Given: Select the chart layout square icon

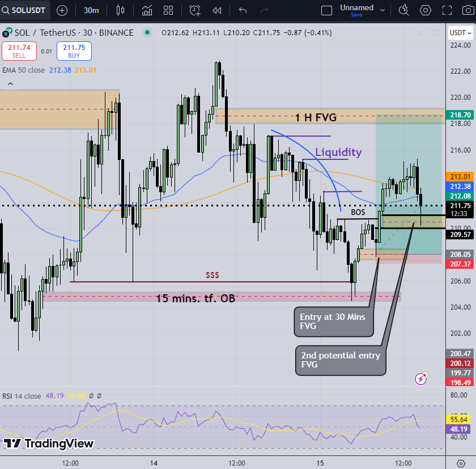Looking at the screenshot, I should click(326, 11).
